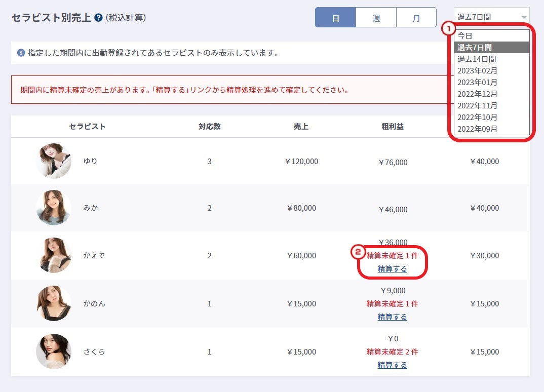Click 精算する link for かえで
The height and width of the screenshot is (392, 544).
coord(392,269)
